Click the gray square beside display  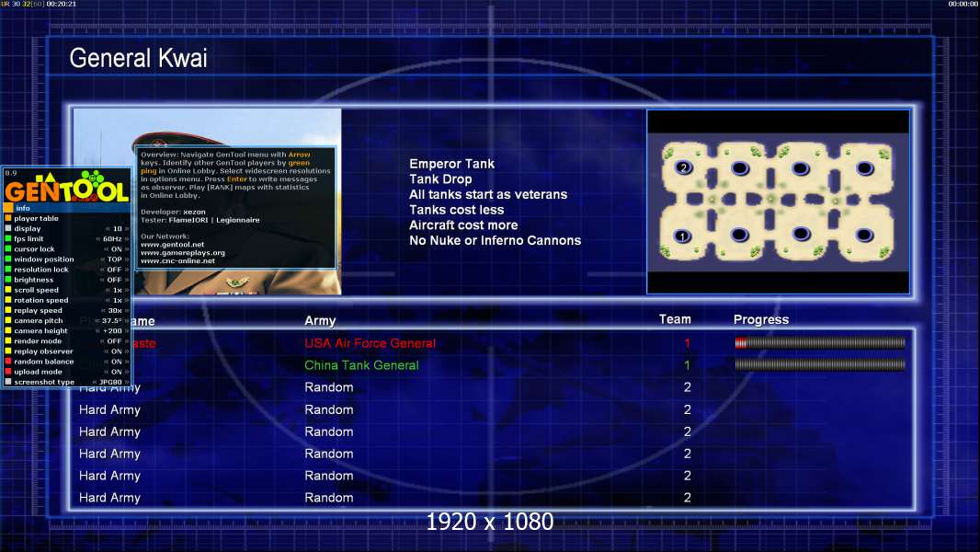pos(8,229)
